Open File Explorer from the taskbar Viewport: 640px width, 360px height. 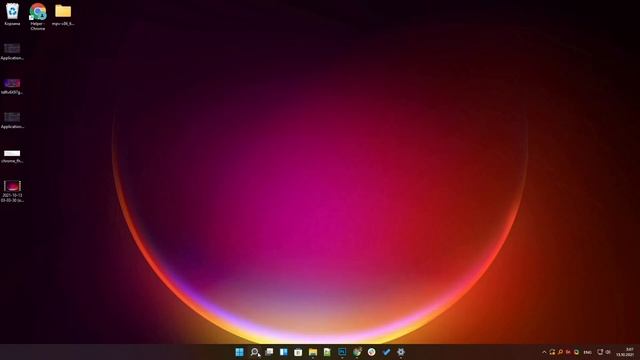pyautogui.click(x=313, y=352)
